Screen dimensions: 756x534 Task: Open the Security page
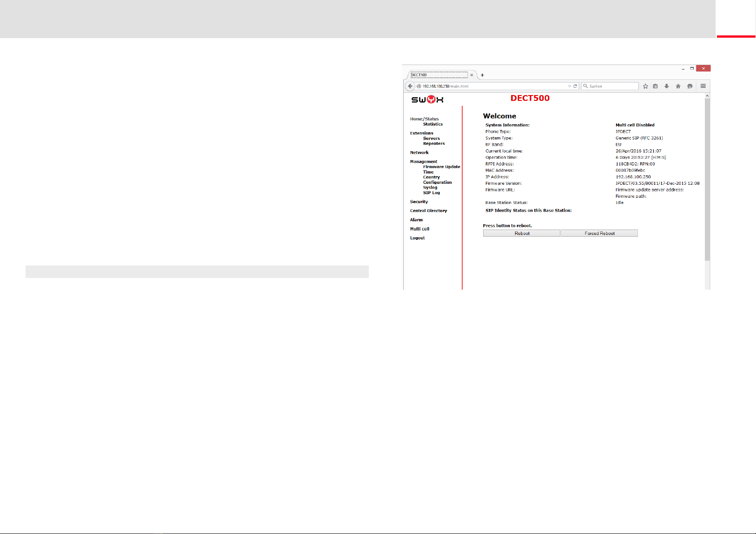[x=419, y=202]
